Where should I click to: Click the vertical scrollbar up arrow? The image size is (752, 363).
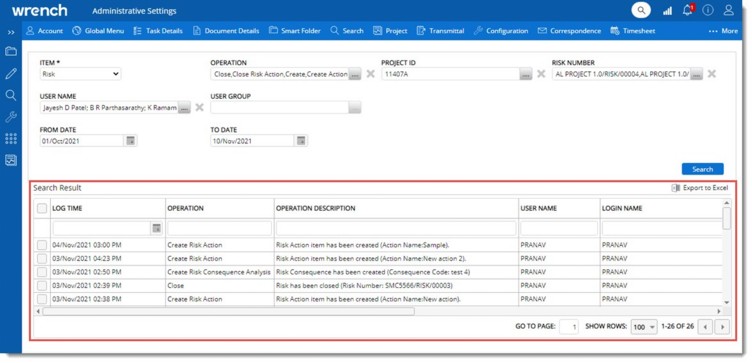point(727,203)
